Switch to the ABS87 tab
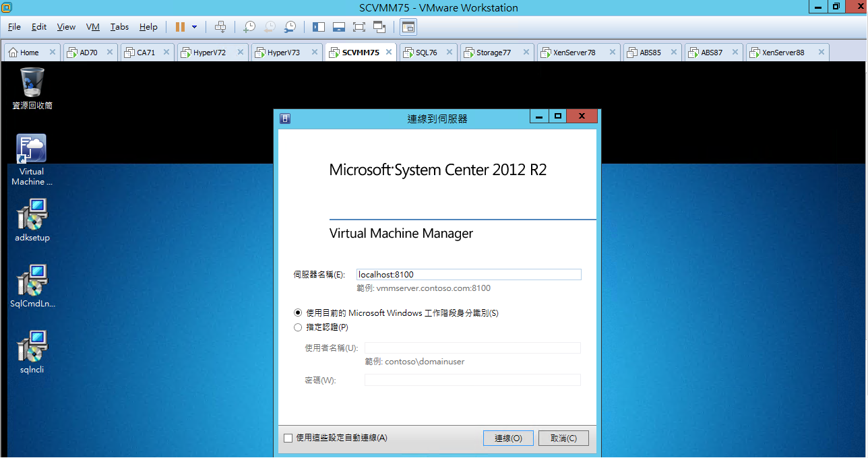 (714, 53)
